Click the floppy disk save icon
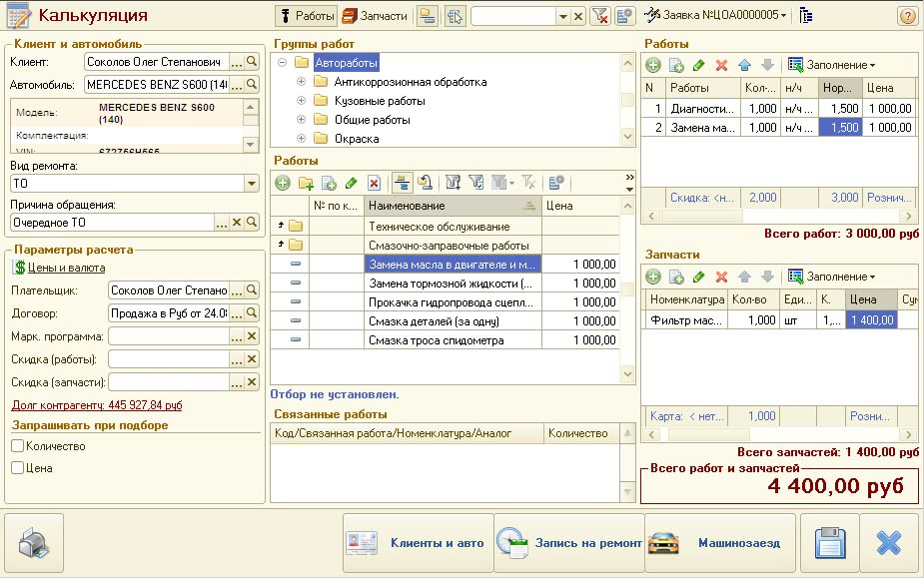924x578 pixels. (x=829, y=543)
